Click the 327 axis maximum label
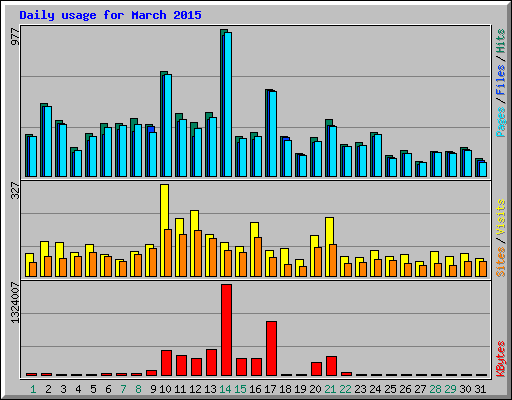Image resolution: width=512 pixels, height=400 pixels. (15, 190)
